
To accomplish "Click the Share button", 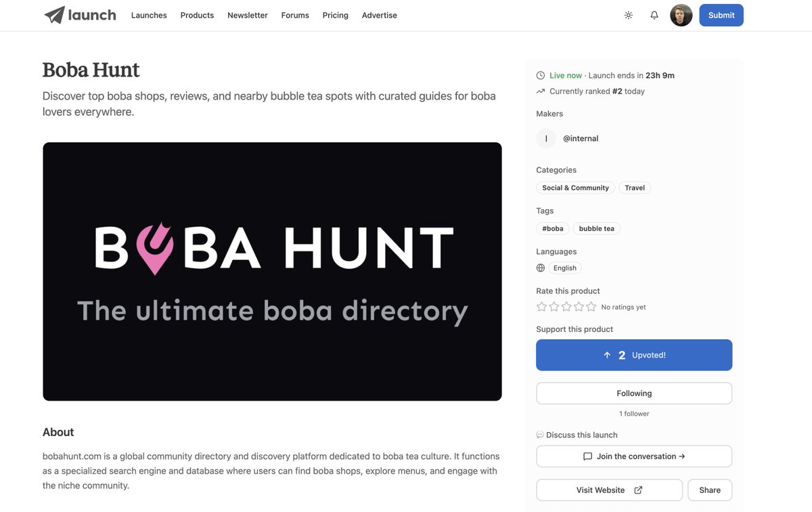I will (x=710, y=490).
